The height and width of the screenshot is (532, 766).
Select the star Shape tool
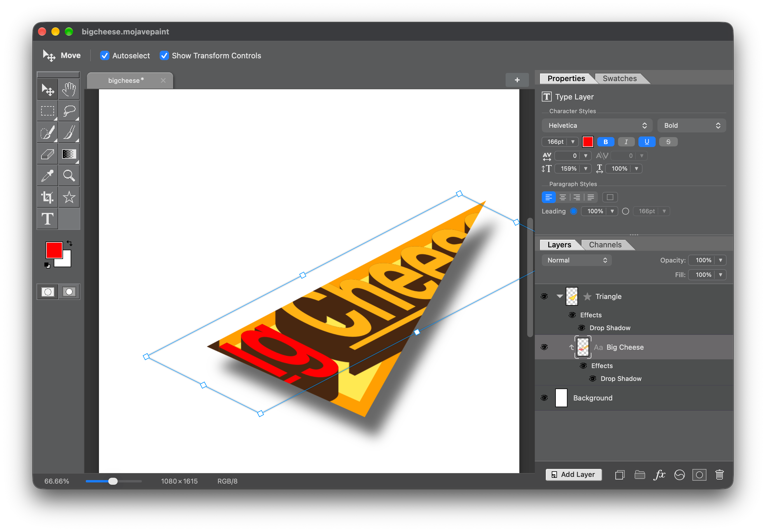coord(69,197)
